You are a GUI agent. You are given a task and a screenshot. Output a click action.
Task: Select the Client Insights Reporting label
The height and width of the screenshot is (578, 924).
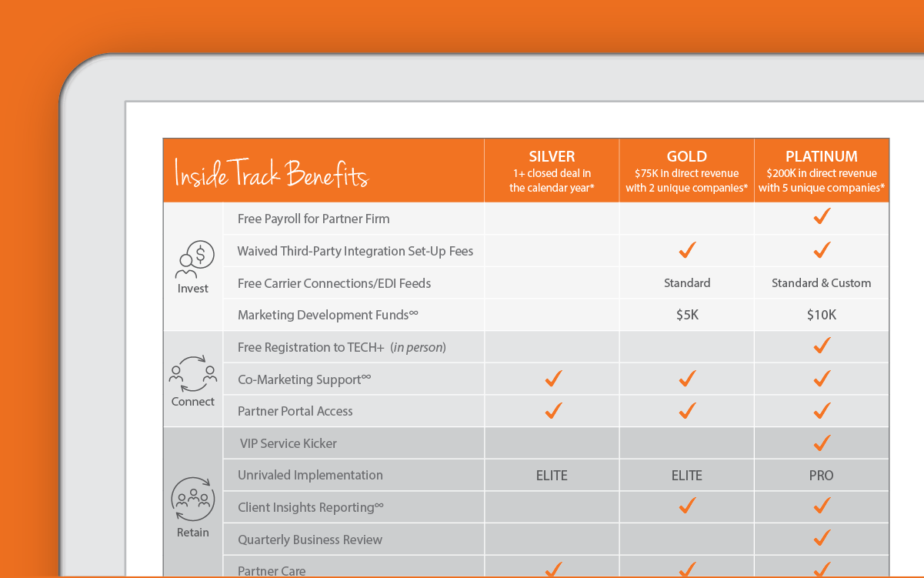311,507
